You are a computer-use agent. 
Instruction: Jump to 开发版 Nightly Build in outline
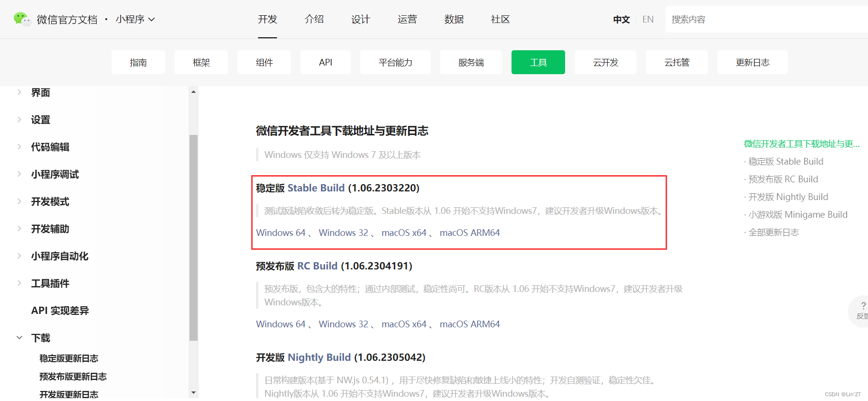[788, 197]
